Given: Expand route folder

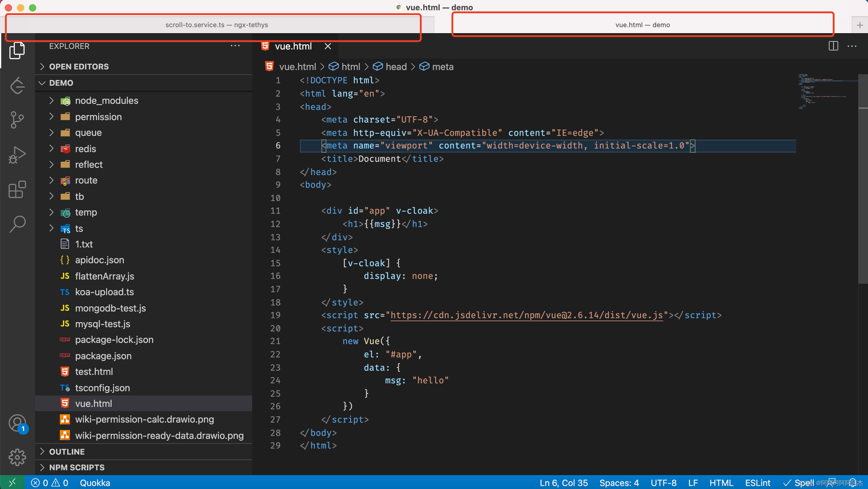Looking at the screenshot, I should [144, 181].
